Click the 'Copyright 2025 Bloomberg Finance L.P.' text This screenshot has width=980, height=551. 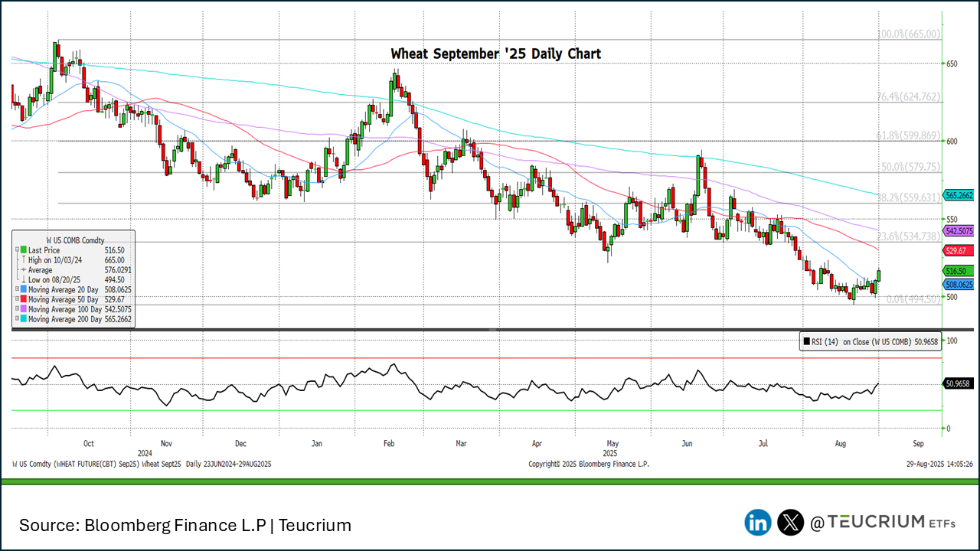[x=589, y=464]
